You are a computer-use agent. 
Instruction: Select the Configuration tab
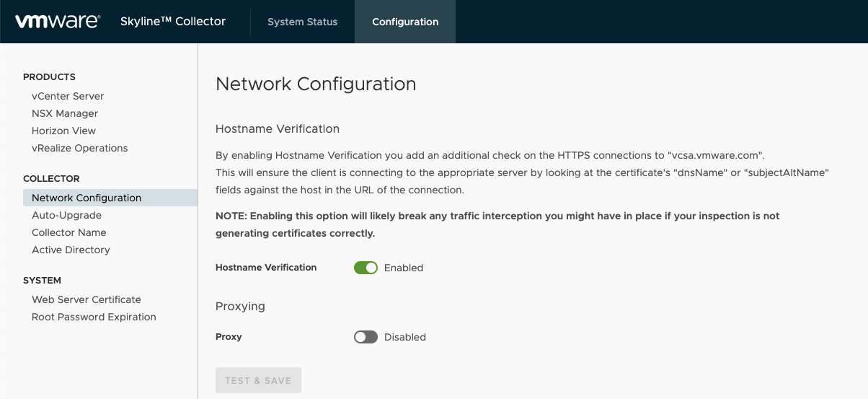[405, 22]
